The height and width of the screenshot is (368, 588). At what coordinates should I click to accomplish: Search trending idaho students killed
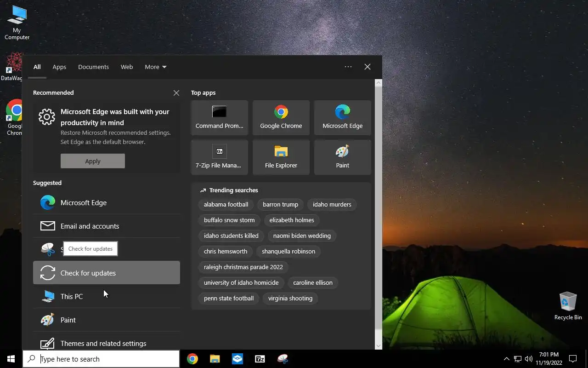click(x=231, y=236)
